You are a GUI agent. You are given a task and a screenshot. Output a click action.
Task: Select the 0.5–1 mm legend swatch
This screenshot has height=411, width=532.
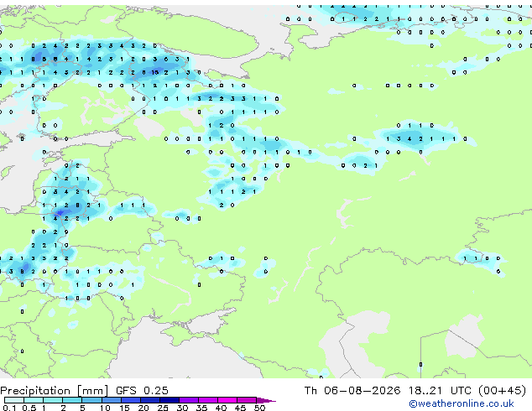pos(34,400)
